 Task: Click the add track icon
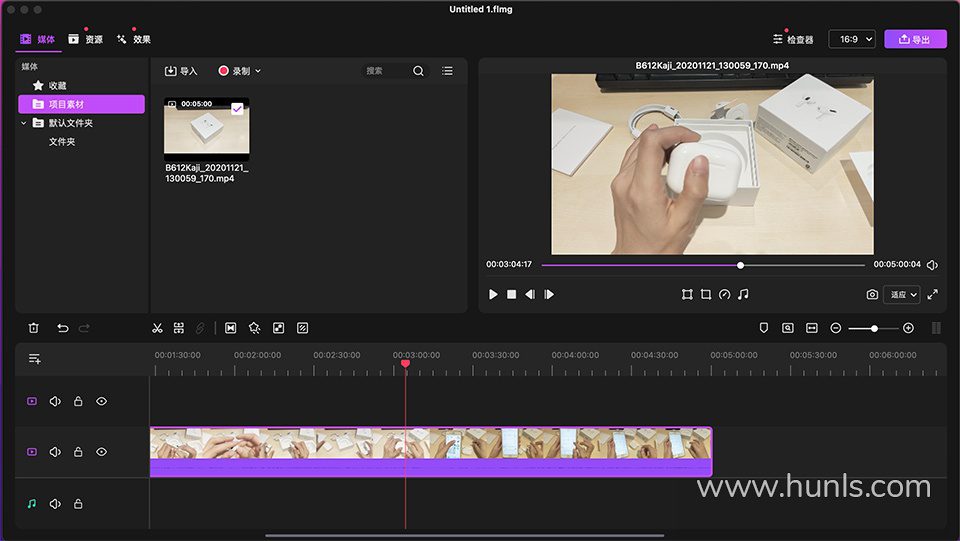pyautogui.click(x=35, y=359)
